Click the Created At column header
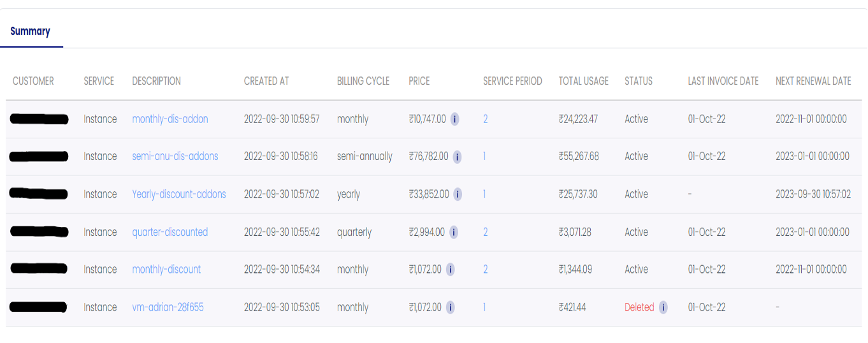This screenshot has width=868, height=343. [x=266, y=81]
